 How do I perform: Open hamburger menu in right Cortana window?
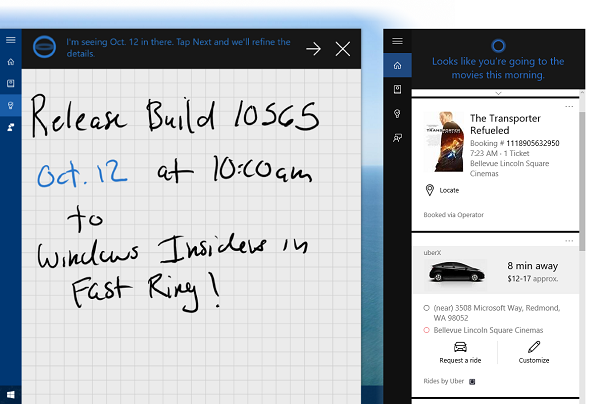coord(398,41)
